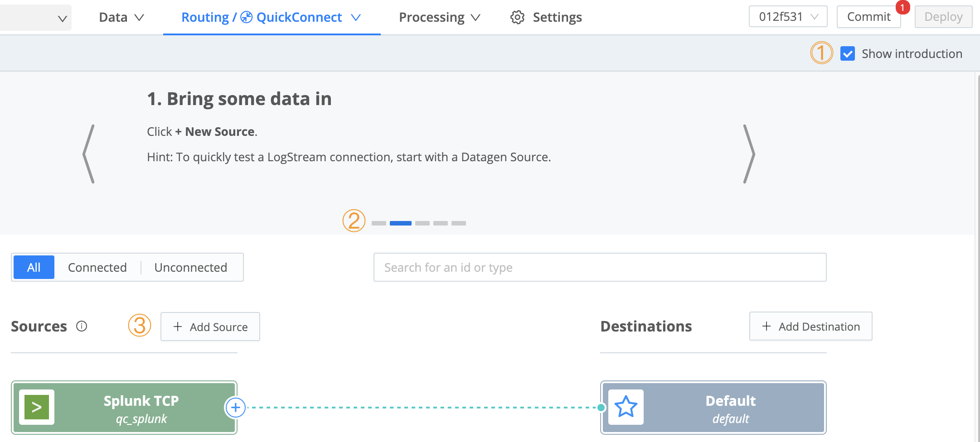Click the Add Source button
This screenshot has width=980, height=442.
pyautogui.click(x=210, y=327)
